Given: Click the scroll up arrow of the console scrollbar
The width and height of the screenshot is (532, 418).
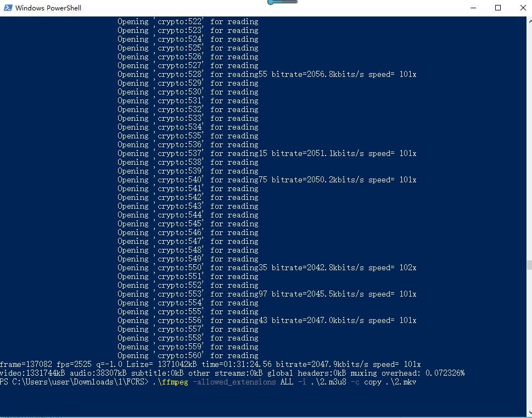Looking at the screenshot, I should (x=529, y=20).
